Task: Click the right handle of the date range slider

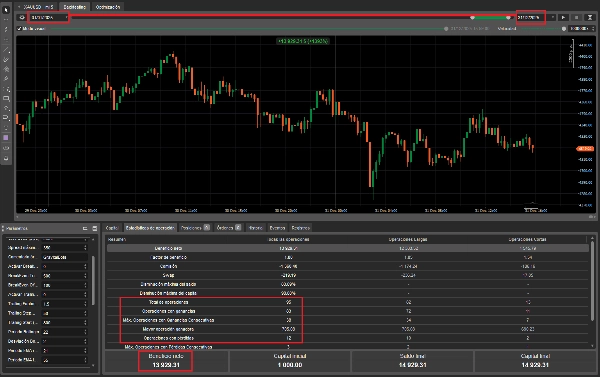Action: click(508, 18)
